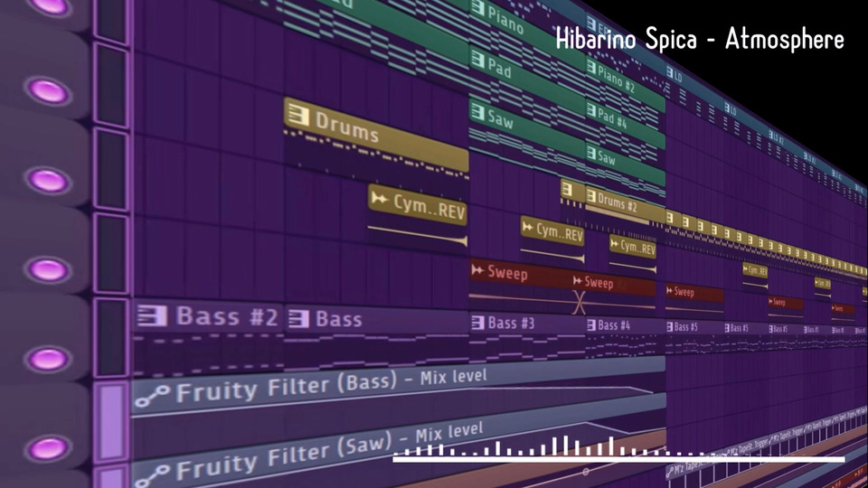
Task: Open pattern icon of the clip named just Bass
Action: 298,319
